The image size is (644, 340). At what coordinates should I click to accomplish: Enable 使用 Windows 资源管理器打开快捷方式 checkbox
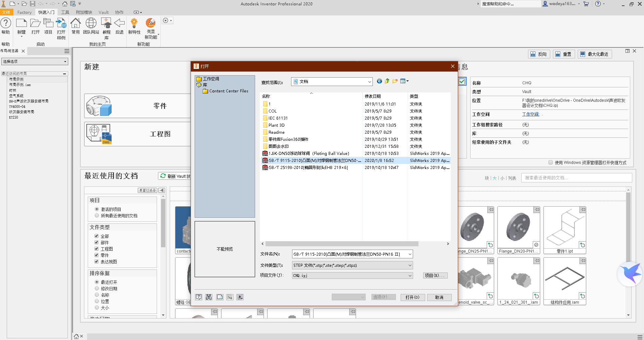point(551,162)
